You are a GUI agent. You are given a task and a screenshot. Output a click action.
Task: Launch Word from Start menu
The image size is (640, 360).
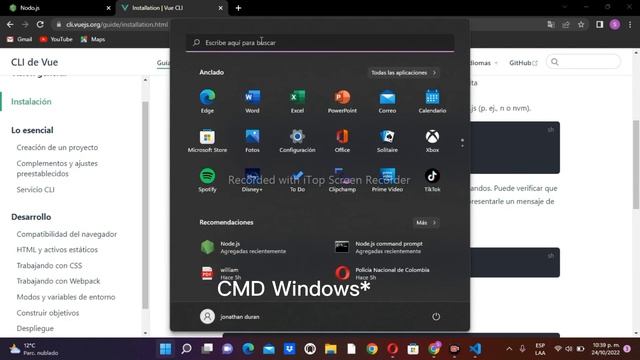252,101
